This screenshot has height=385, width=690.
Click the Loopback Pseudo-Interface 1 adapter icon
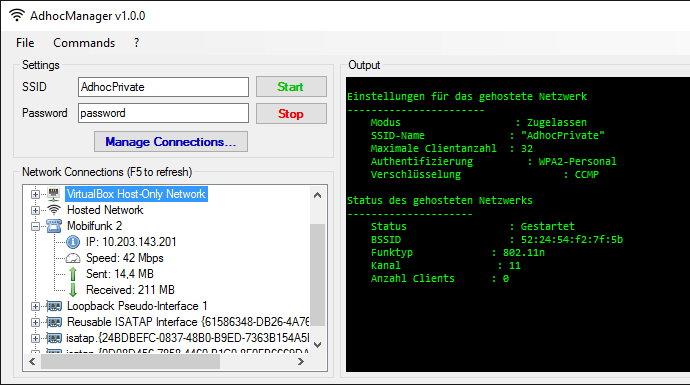point(54,306)
